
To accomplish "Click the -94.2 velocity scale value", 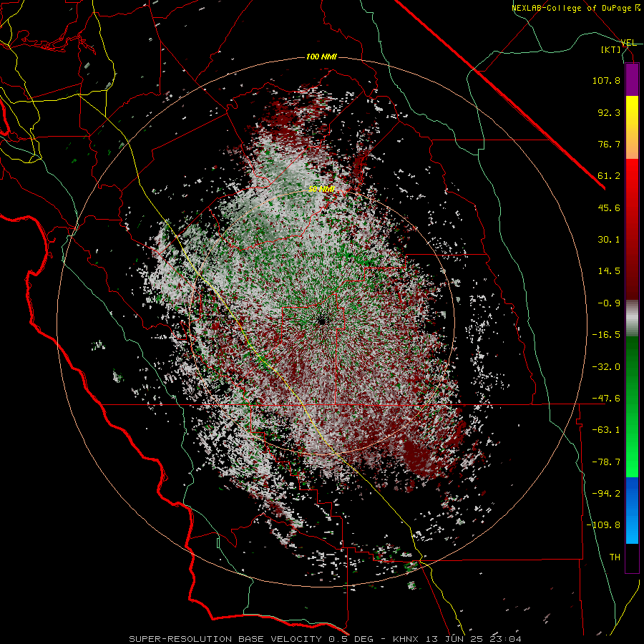I will (x=606, y=494).
